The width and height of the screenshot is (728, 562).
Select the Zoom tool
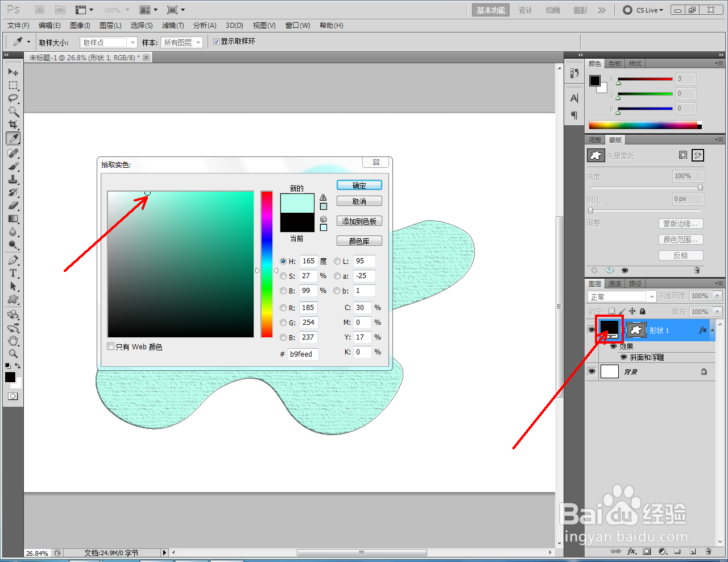click(13, 354)
